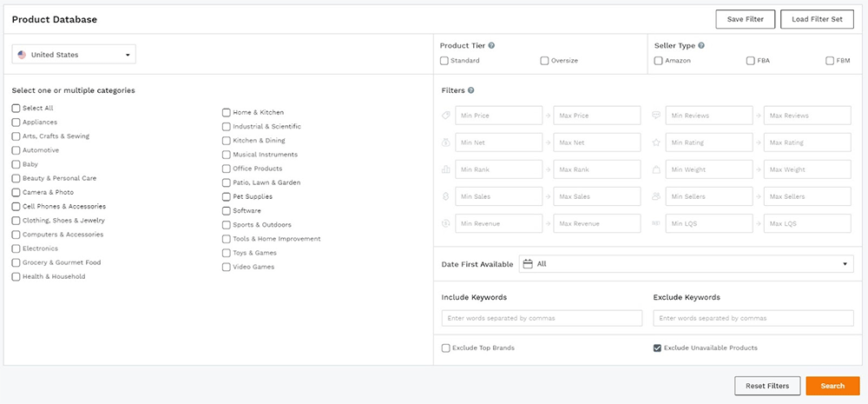Check the Select All categories checkbox
The height and width of the screenshot is (404, 868).
16,109
